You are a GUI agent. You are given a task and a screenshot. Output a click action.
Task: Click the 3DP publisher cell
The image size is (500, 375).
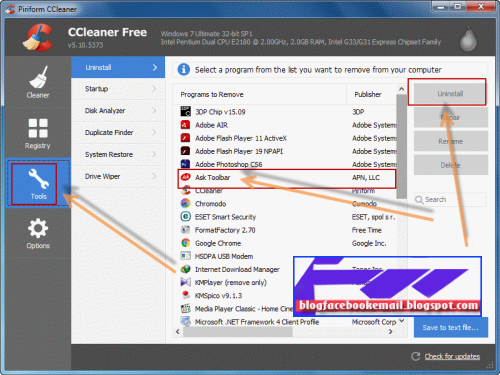coord(358,112)
